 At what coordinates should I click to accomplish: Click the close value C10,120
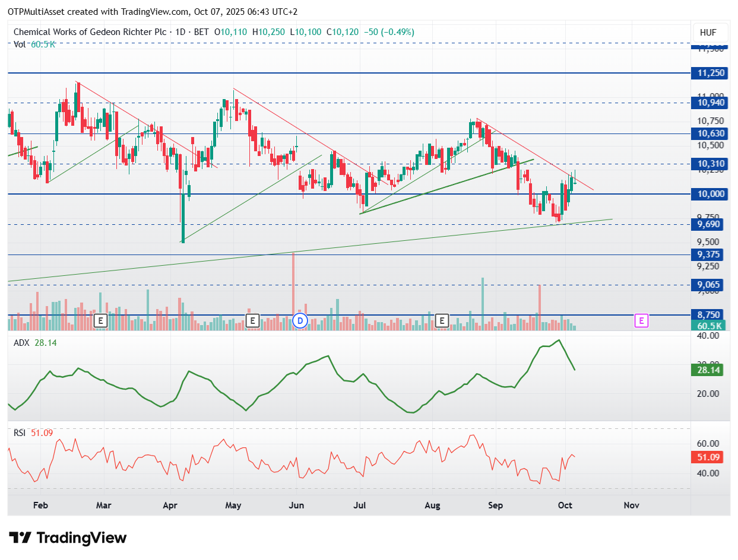(x=342, y=32)
